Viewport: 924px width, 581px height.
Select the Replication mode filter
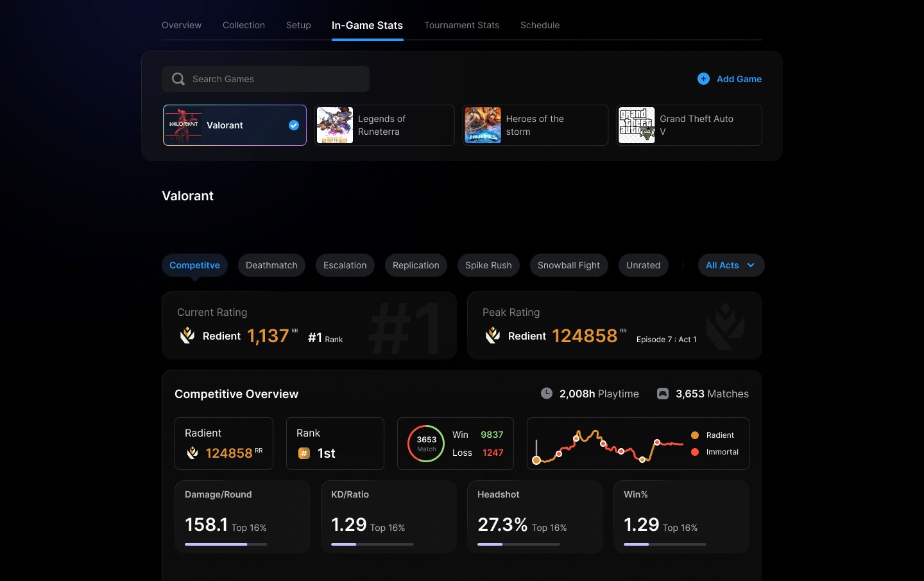pos(416,265)
